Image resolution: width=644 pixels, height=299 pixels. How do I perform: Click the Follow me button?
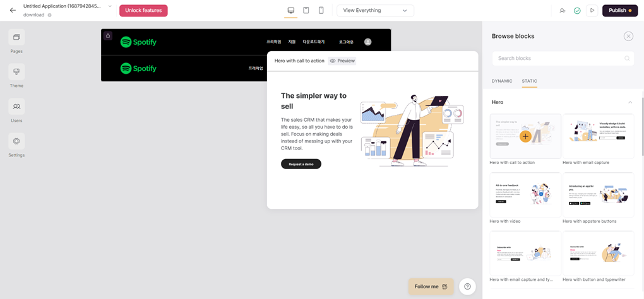(431, 286)
